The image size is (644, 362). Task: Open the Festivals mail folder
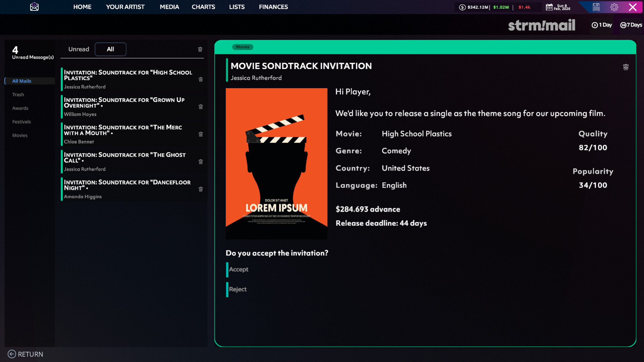21,122
